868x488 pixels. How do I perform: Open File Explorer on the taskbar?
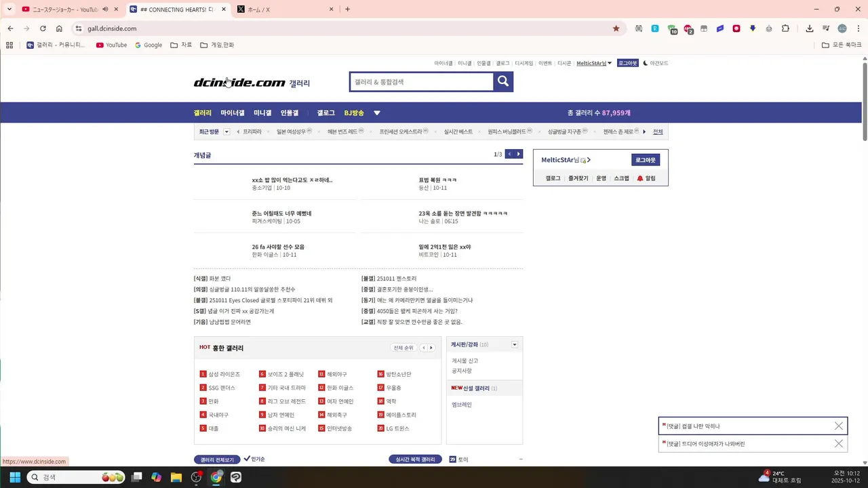[x=176, y=477]
